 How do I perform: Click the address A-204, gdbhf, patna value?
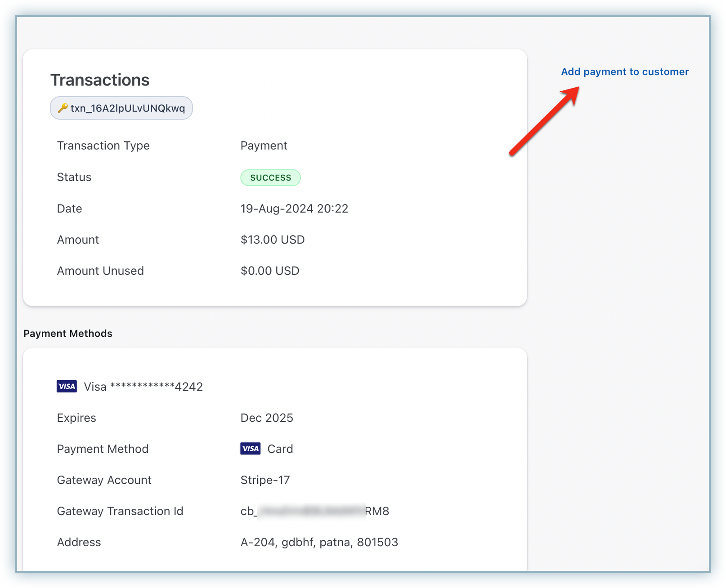319,542
